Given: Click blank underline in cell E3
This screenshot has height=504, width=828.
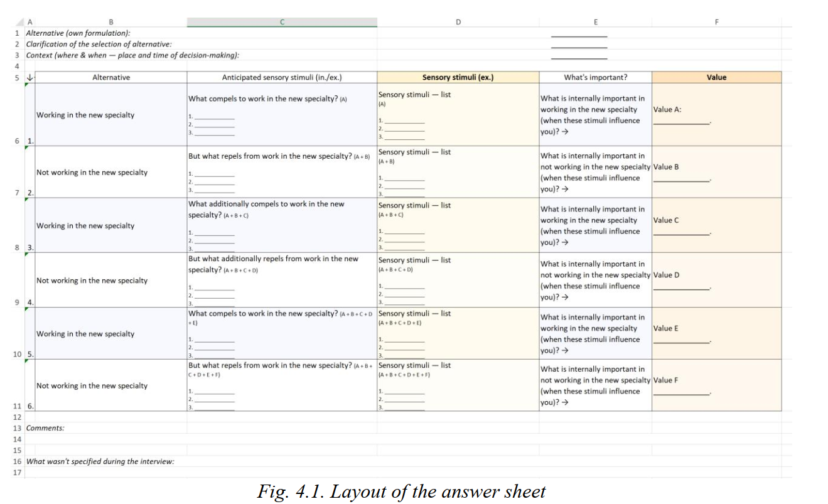Looking at the screenshot, I should click(579, 59).
